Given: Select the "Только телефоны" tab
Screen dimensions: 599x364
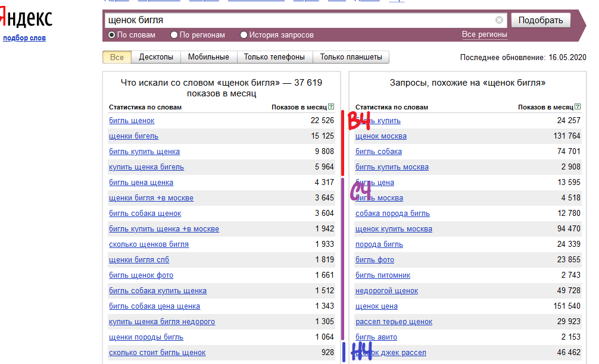Looking at the screenshot, I should coord(274,57).
